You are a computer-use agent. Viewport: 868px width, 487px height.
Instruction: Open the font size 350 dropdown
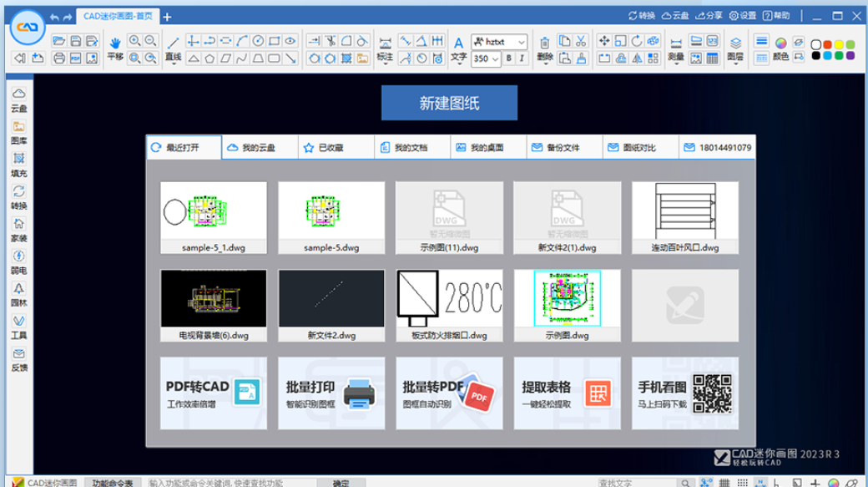pyautogui.click(x=494, y=58)
